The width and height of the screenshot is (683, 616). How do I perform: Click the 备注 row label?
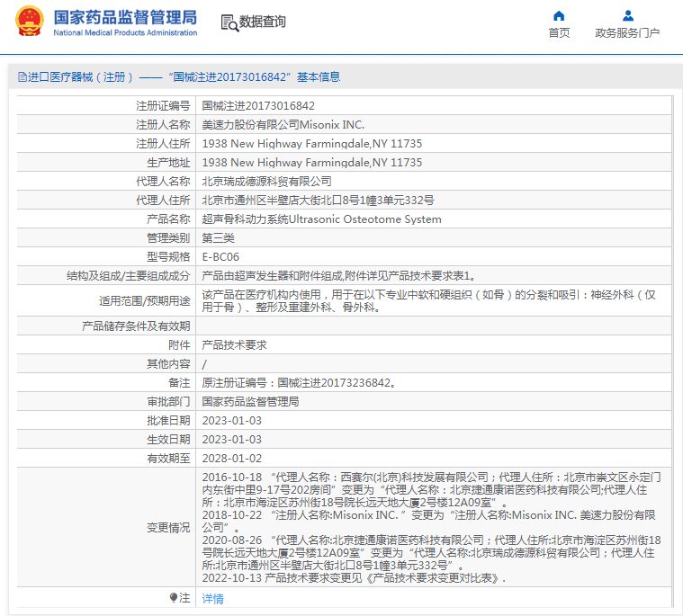tap(179, 383)
